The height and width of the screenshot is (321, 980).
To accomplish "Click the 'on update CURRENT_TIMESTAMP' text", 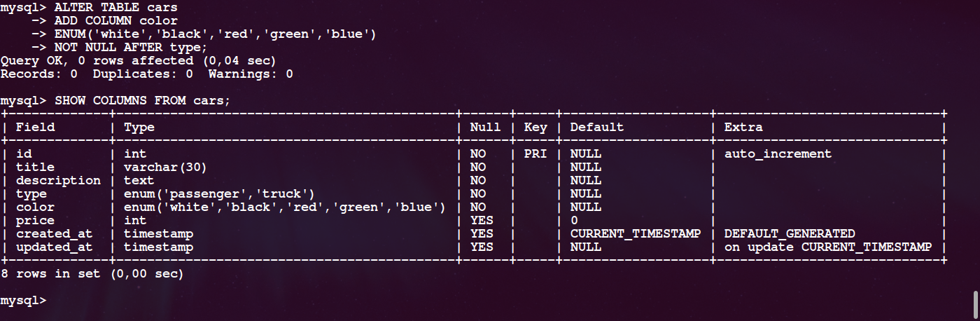I will pyautogui.click(x=828, y=247).
